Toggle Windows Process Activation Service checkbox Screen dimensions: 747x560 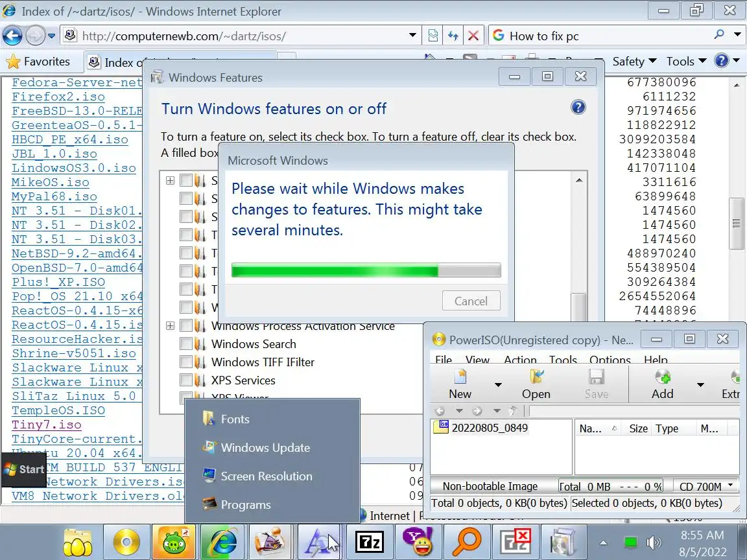[x=186, y=326]
